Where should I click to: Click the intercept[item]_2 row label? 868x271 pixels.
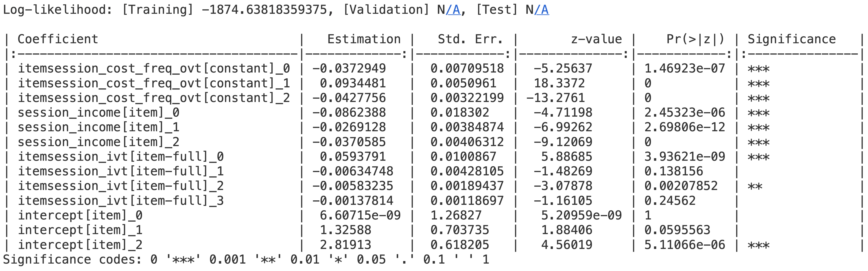(x=80, y=245)
